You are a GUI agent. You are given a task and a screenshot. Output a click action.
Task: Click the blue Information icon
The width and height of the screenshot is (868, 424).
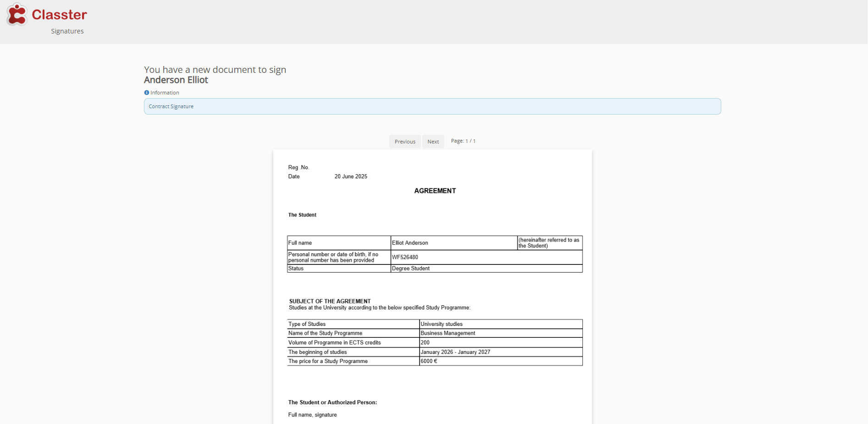[147, 93]
